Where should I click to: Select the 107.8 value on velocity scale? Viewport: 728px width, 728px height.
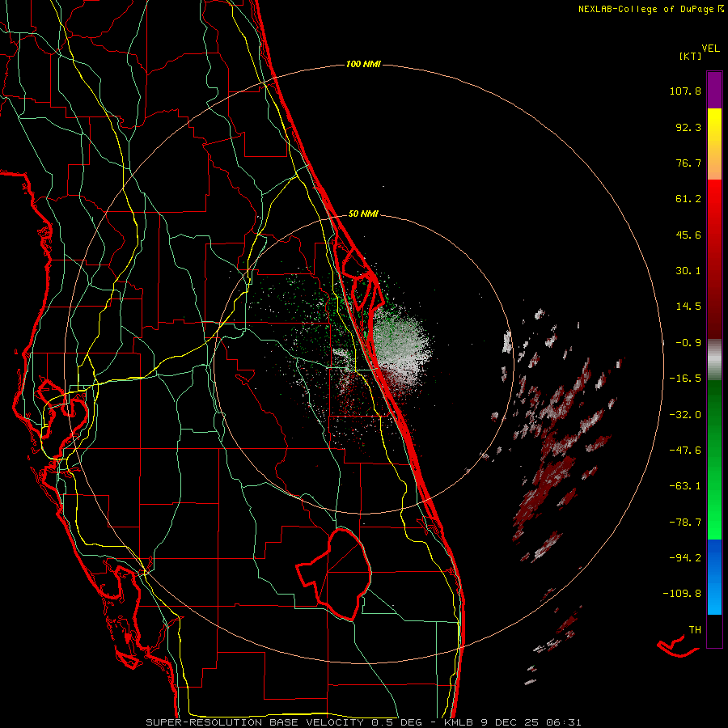coord(685,91)
